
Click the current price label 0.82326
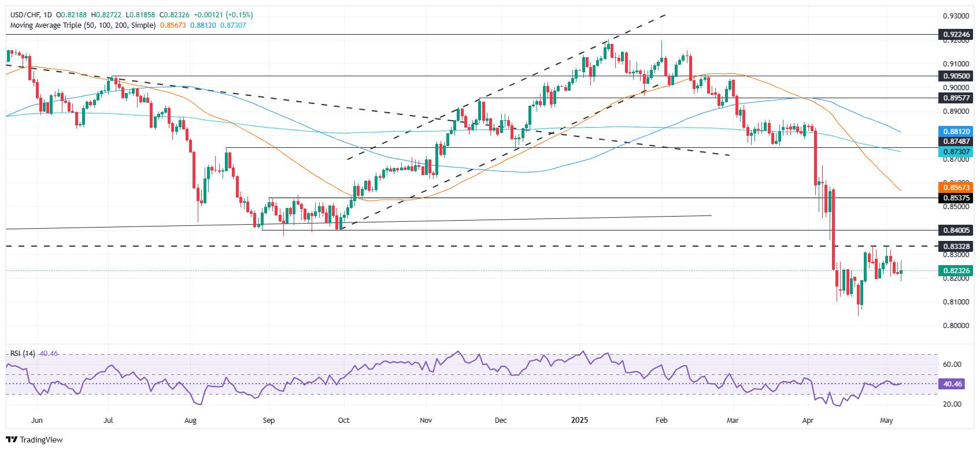point(956,270)
